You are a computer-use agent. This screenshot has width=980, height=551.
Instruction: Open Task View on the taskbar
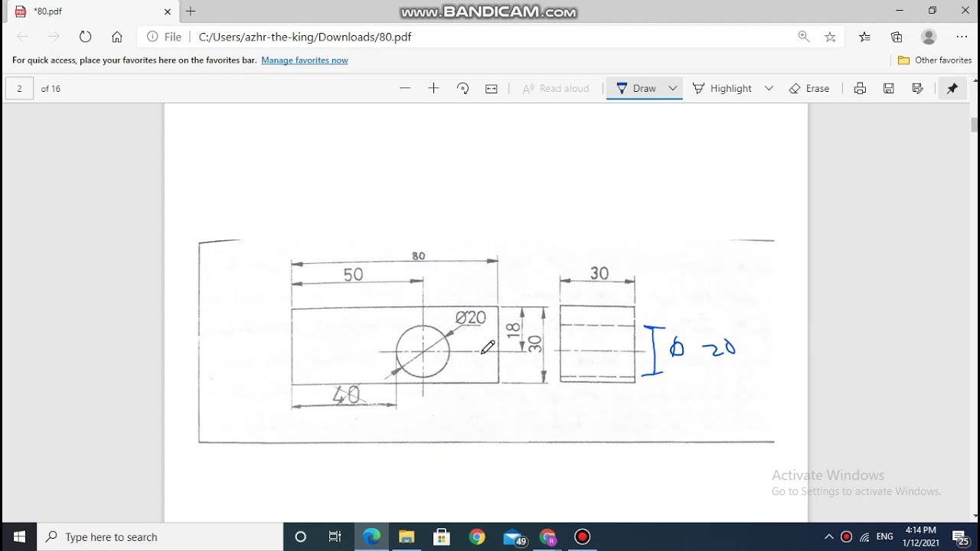click(x=335, y=536)
